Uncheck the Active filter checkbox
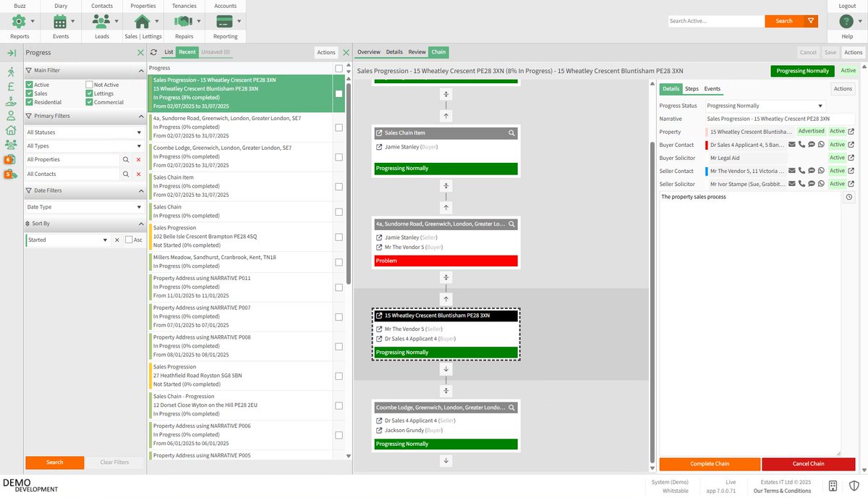This screenshot has height=498, width=868. (x=30, y=85)
